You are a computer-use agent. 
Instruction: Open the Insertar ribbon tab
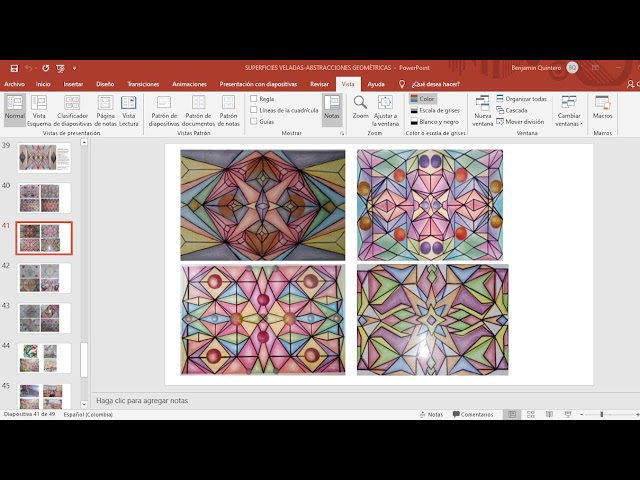(73, 84)
